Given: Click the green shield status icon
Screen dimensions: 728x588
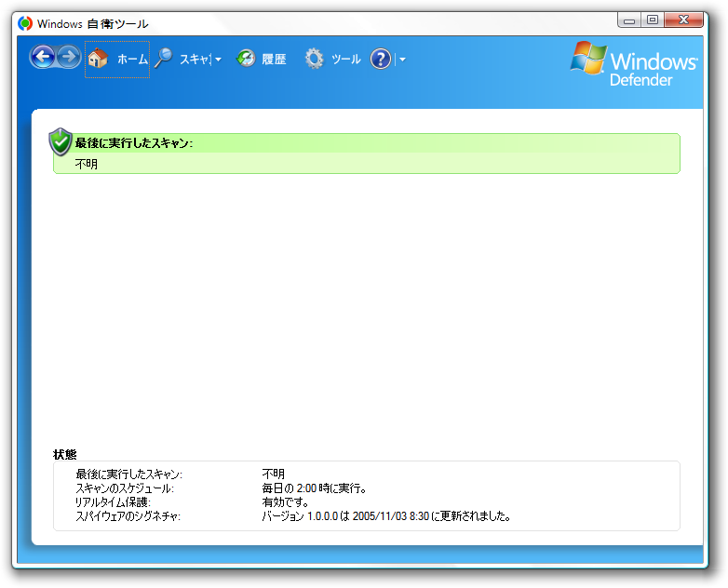Looking at the screenshot, I should pos(61,142).
